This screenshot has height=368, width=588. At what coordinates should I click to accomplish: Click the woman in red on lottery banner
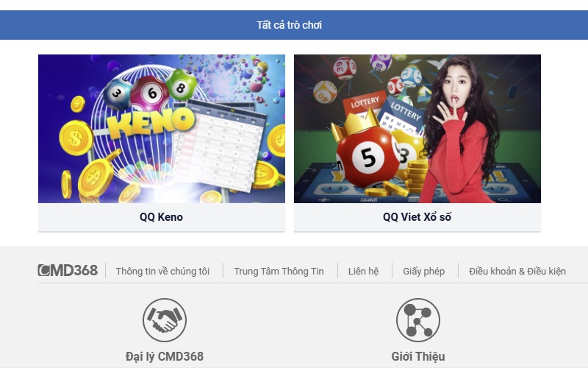[462, 130]
